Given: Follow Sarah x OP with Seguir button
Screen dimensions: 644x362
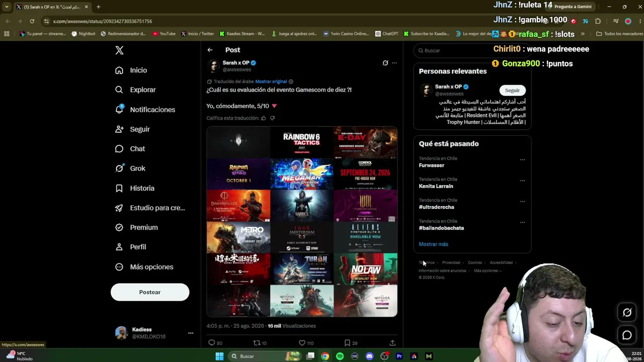Looking at the screenshot, I should click(512, 90).
